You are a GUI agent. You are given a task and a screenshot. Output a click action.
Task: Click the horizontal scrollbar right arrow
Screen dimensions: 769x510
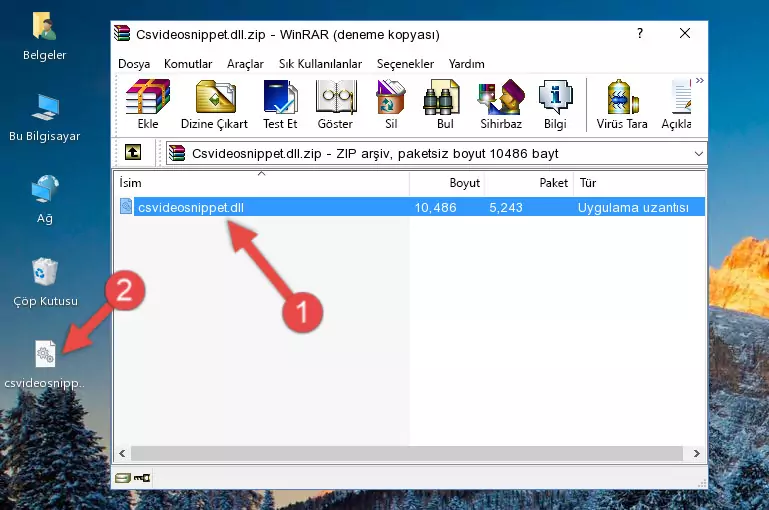(x=696, y=454)
